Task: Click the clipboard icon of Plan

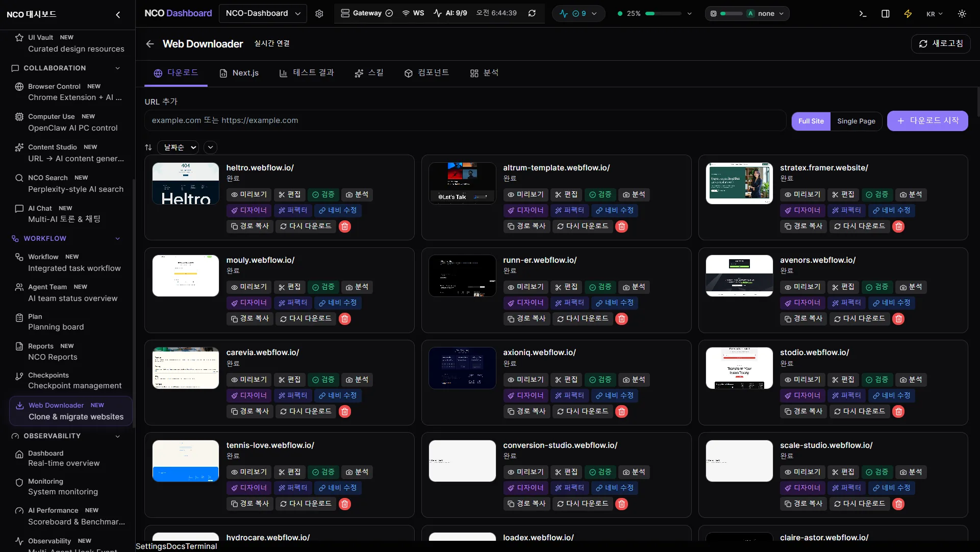Action: pyautogui.click(x=19, y=318)
